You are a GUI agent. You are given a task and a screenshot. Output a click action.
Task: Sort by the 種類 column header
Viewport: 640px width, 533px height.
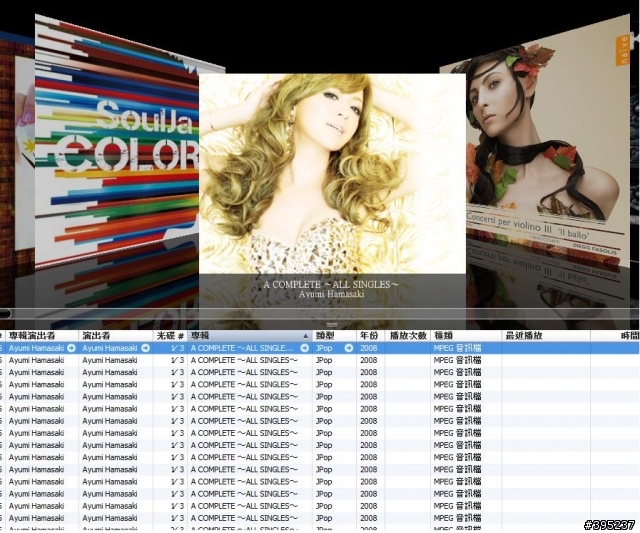(466, 336)
